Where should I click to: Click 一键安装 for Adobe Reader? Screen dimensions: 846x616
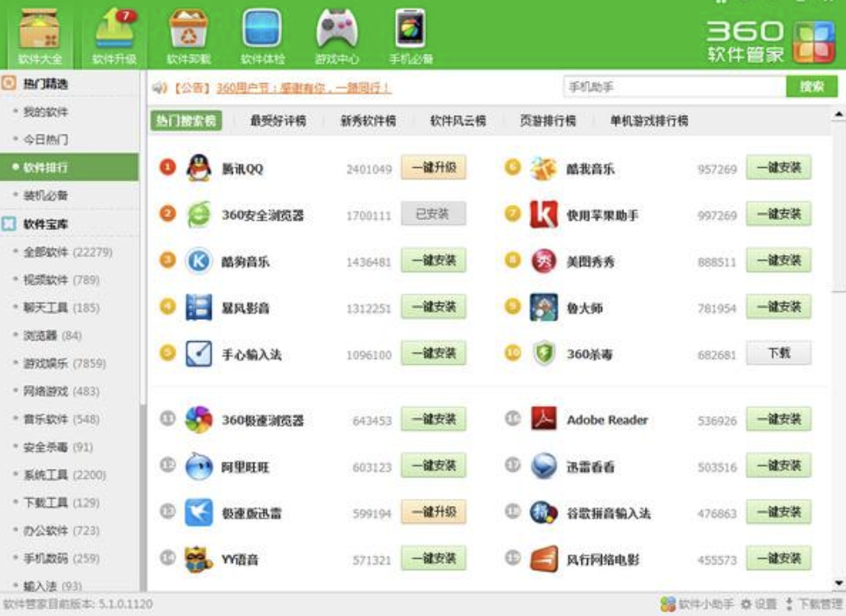click(779, 419)
